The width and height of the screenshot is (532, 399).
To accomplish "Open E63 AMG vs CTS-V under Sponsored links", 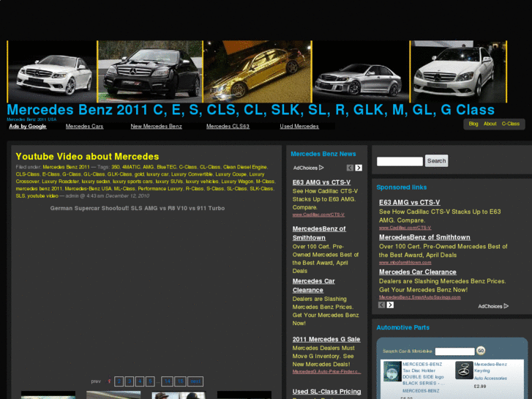I will [410, 202].
